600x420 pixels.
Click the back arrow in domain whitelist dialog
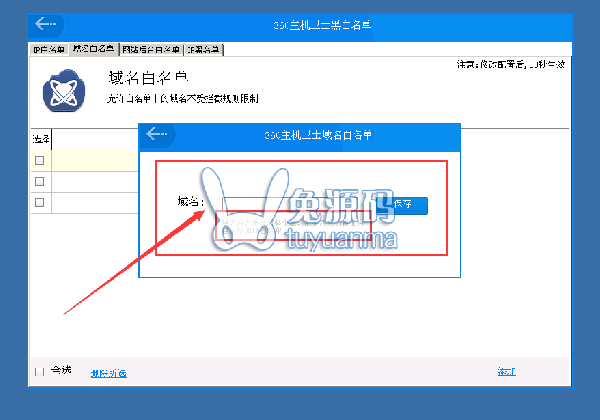coord(157,134)
